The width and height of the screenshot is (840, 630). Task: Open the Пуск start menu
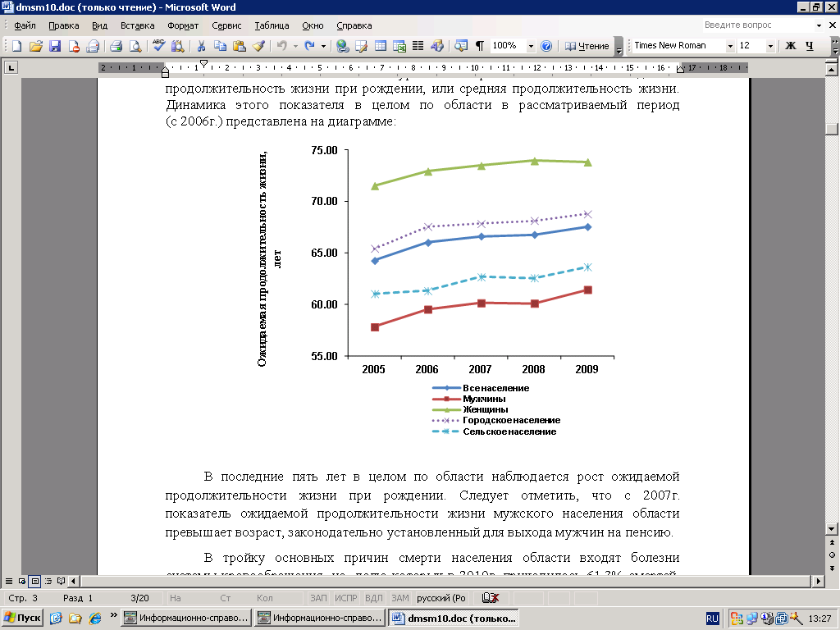[22, 618]
